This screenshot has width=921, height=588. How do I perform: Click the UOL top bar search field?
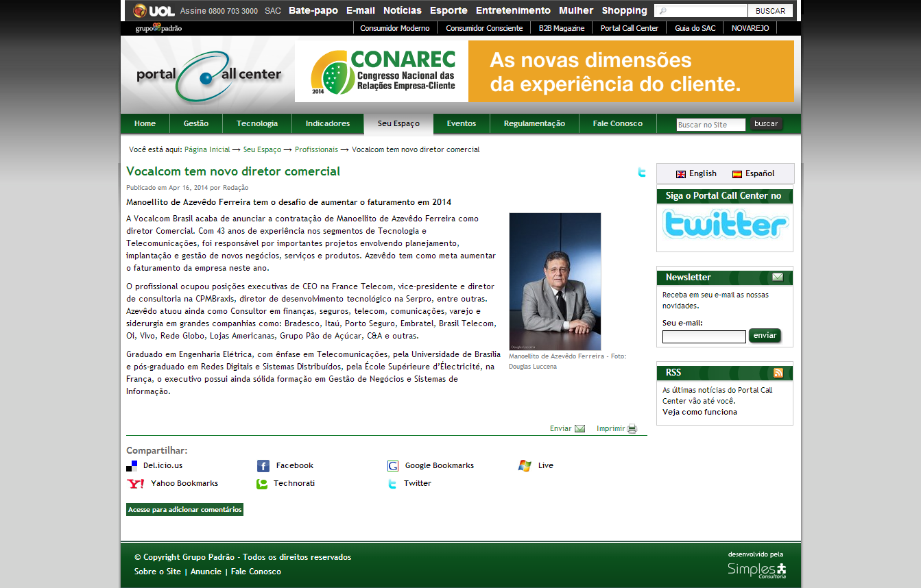(x=701, y=11)
